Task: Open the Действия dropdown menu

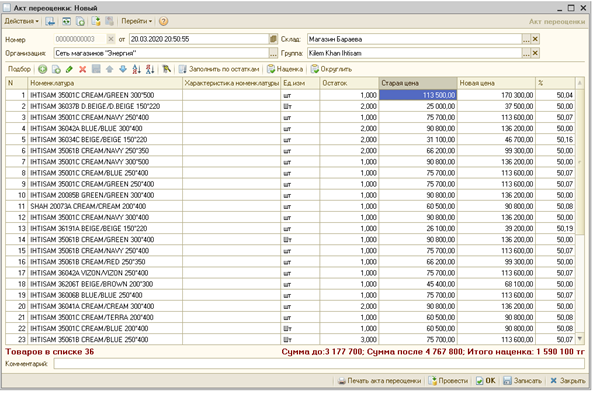Action: tap(22, 21)
